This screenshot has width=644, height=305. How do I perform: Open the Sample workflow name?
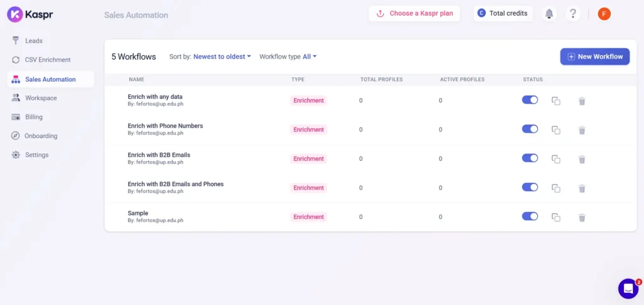pyautogui.click(x=138, y=213)
